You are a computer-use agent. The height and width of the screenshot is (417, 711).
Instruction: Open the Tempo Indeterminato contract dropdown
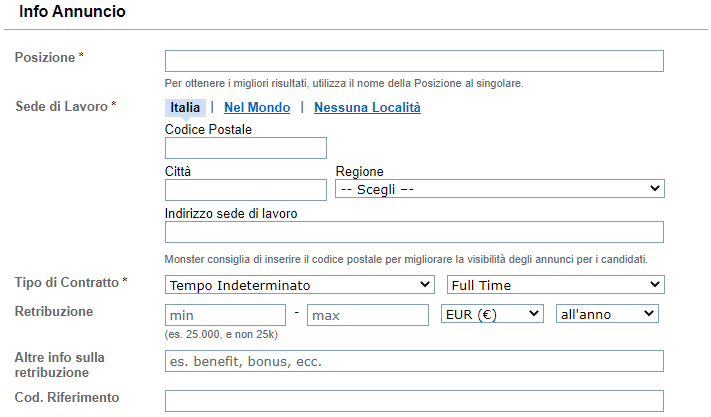300,285
